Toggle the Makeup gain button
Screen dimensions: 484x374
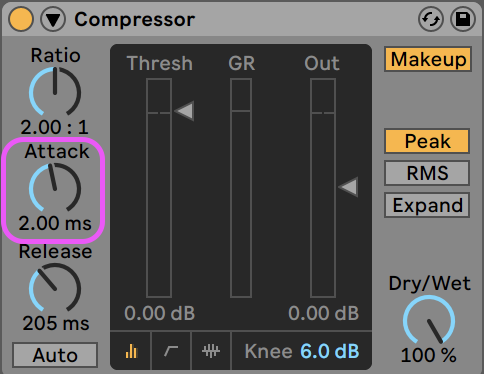click(x=428, y=59)
